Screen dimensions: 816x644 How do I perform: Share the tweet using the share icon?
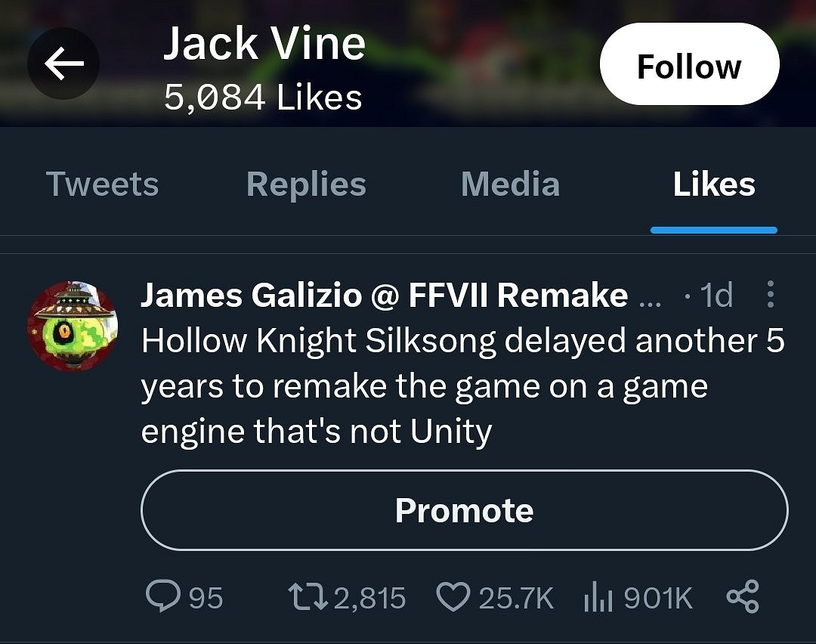(741, 598)
